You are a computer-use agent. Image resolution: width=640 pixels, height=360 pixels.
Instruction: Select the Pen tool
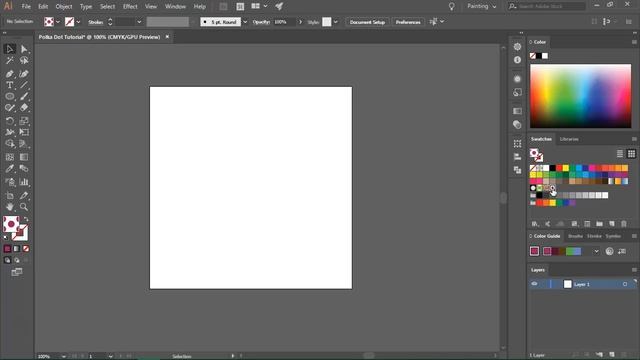pos(9,74)
